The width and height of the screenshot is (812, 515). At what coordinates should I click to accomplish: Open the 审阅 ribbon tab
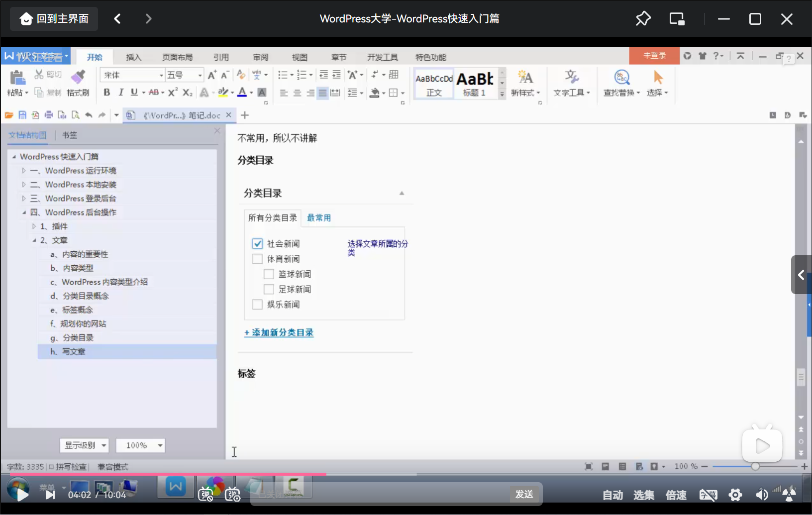[260, 57]
